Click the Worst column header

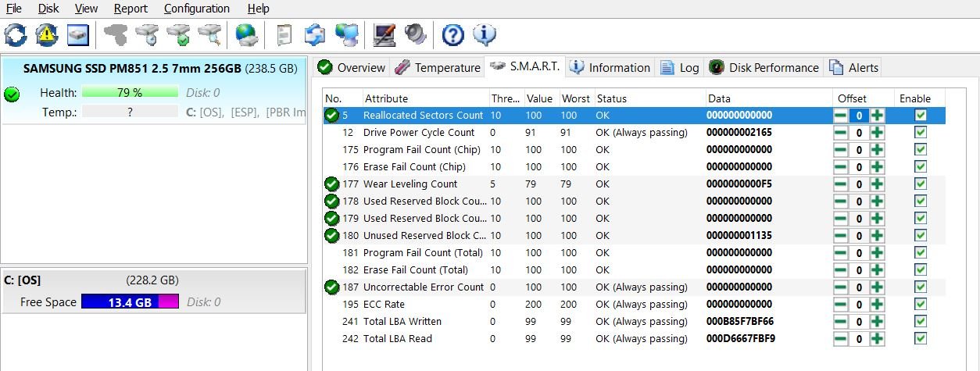(575, 98)
